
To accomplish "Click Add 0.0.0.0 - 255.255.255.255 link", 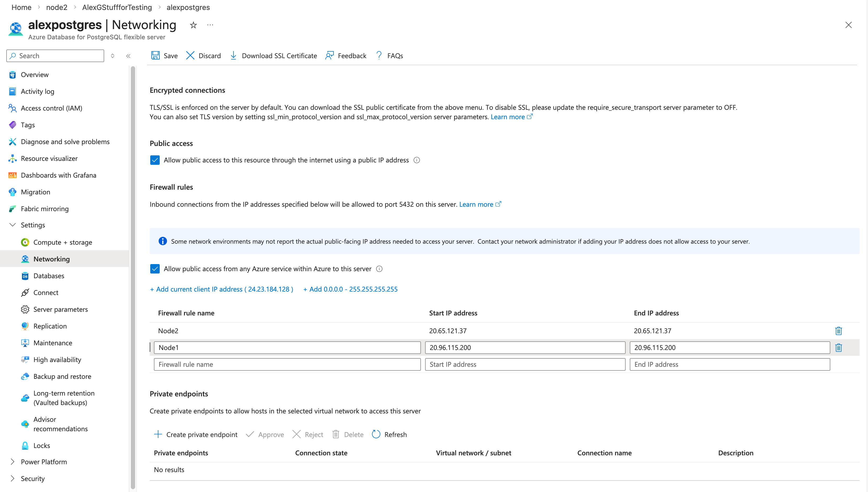I will 350,289.
